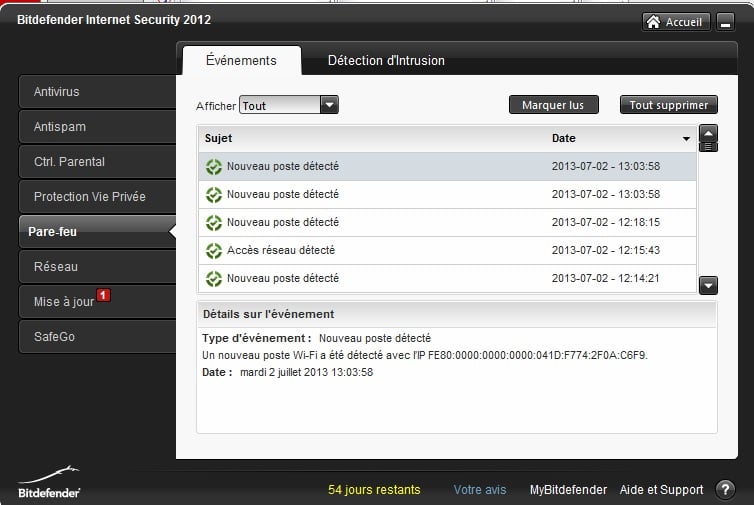Open the Votre avis link
Viewport: 754px width, 505px height.
pos(480,490)
